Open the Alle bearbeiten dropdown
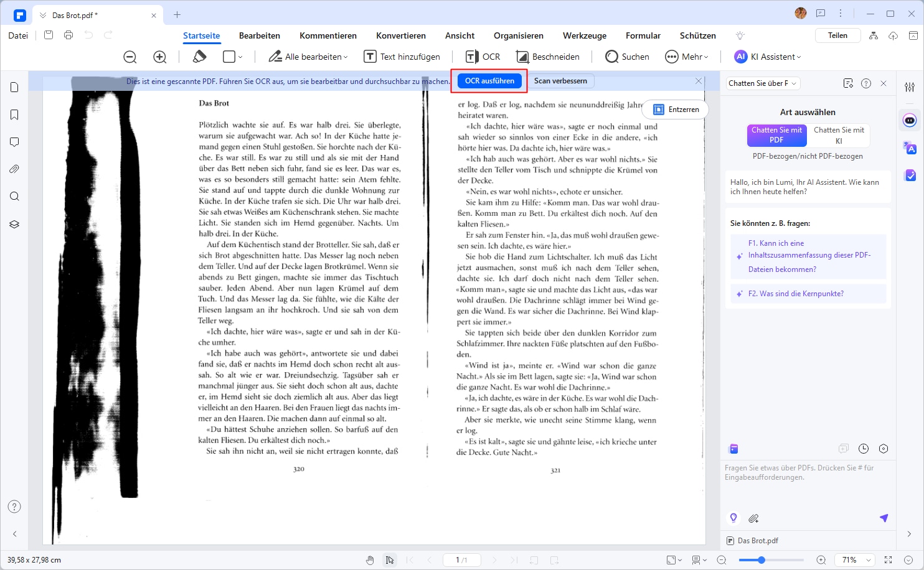Viewport: 924px width, 570px height. (x=308, y=57)
